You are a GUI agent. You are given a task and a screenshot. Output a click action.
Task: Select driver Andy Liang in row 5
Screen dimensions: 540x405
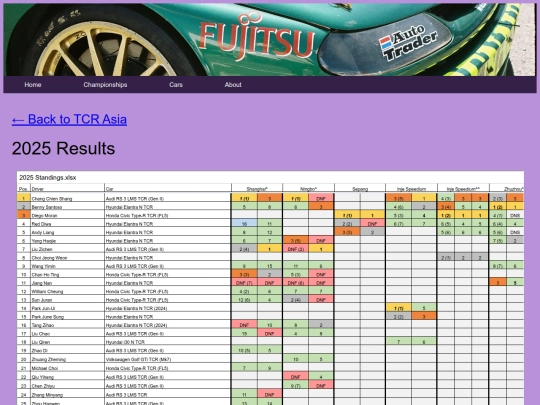(44, 232)
